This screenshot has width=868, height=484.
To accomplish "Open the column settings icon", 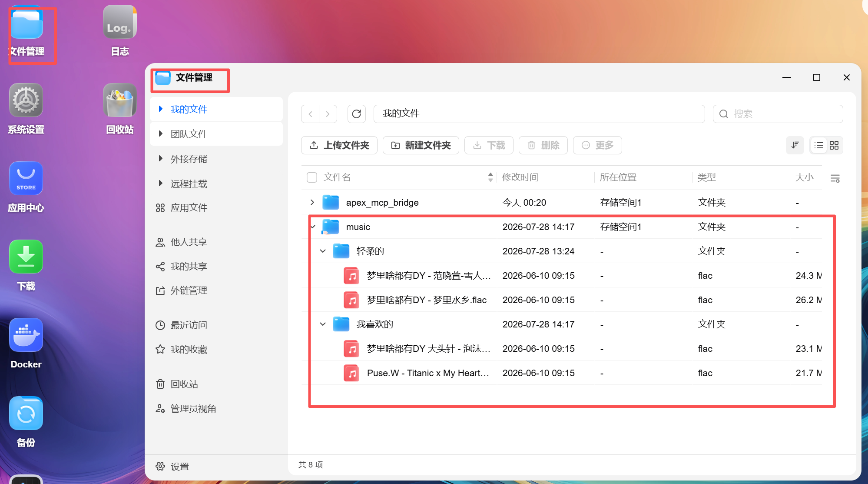I will coord(835,178).
